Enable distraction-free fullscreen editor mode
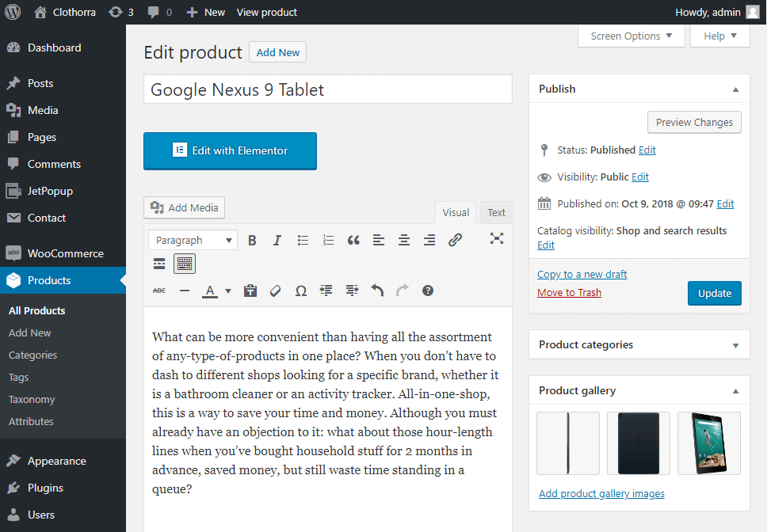 (497, 238)
